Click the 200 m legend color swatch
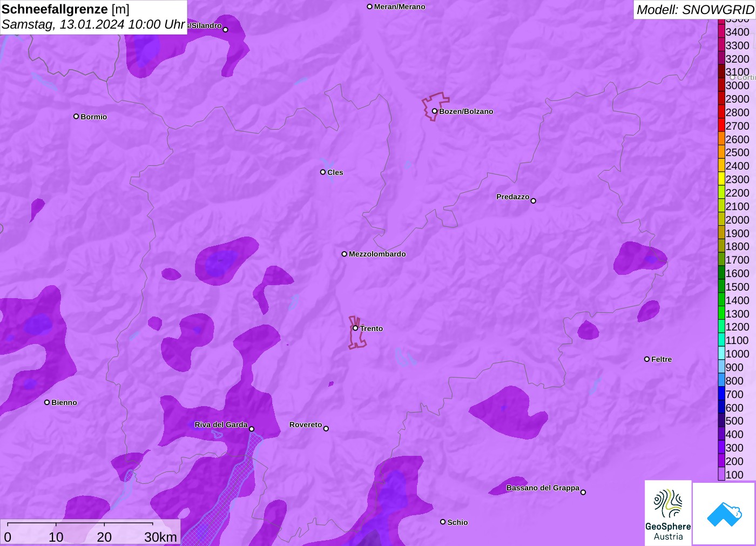Image resolution: width=756 pixels, height=546 pixels. [x=721, y=461]
